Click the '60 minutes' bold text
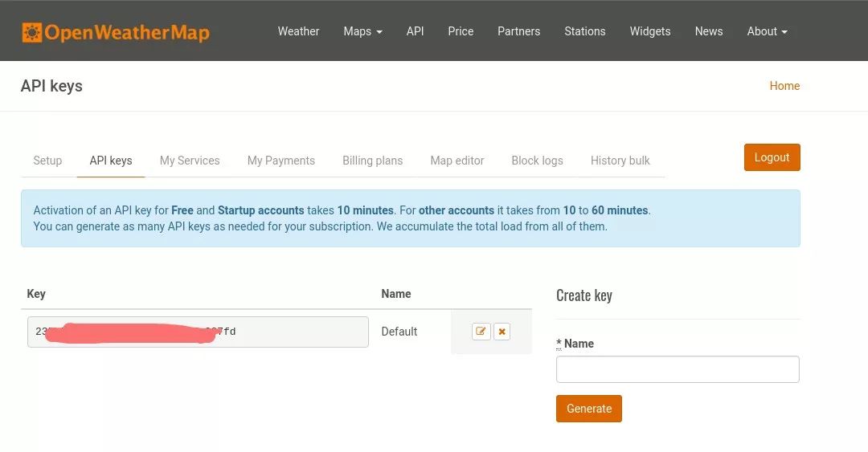The width and height of the screenshot is (868, 452). [620, 210]
